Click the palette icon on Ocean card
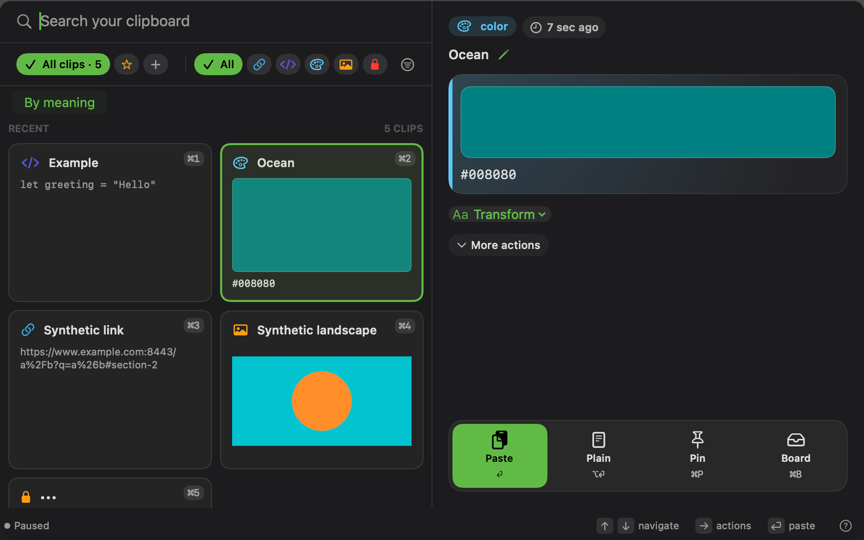The width and height of the screenshot is (864, 540). 240,163
